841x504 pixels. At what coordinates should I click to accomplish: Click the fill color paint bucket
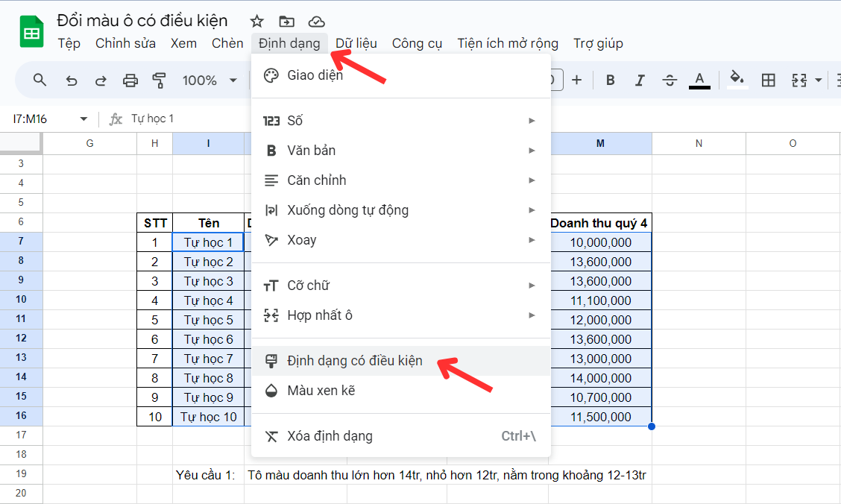tap(737, 79)
